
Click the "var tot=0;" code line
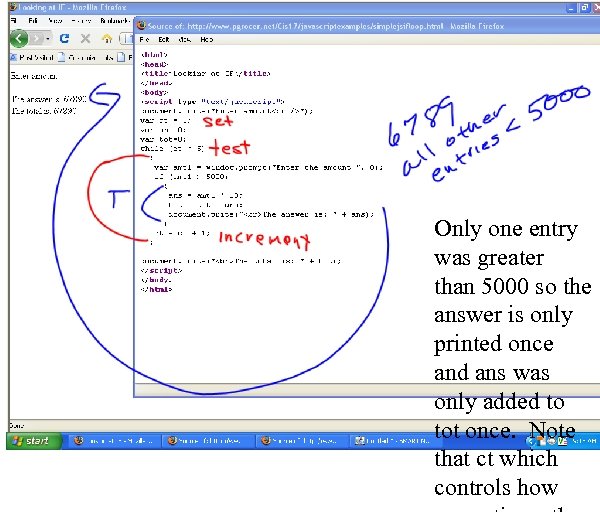click(163, 139)
